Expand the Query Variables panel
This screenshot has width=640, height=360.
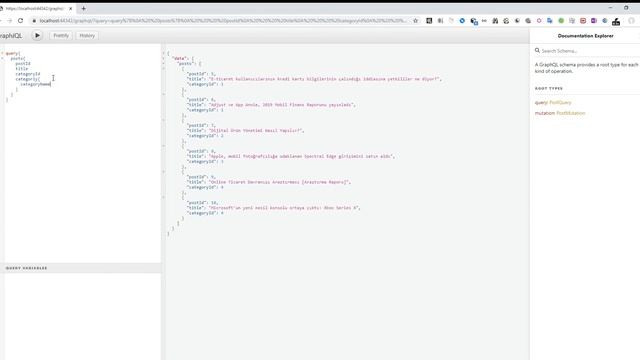(81, 268)
